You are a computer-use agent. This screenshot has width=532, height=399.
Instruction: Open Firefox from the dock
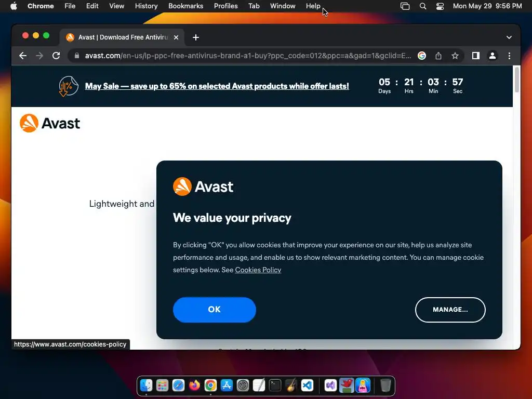click(194, 385)
